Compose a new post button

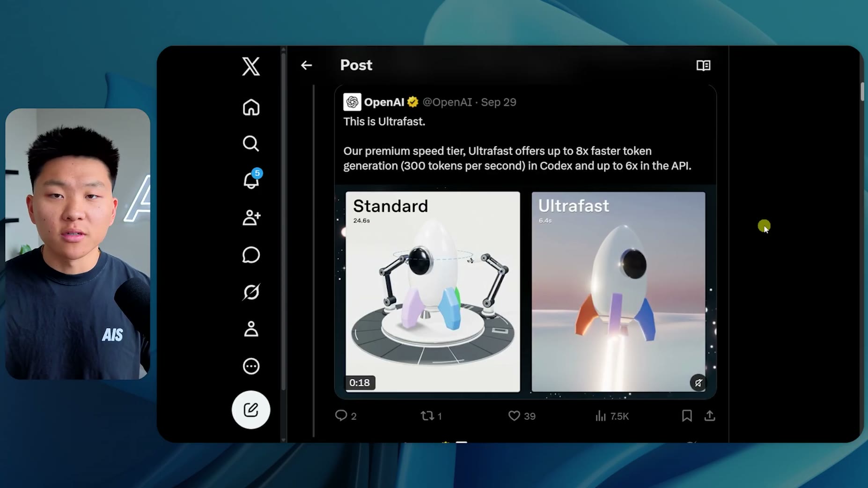[251, 410]
